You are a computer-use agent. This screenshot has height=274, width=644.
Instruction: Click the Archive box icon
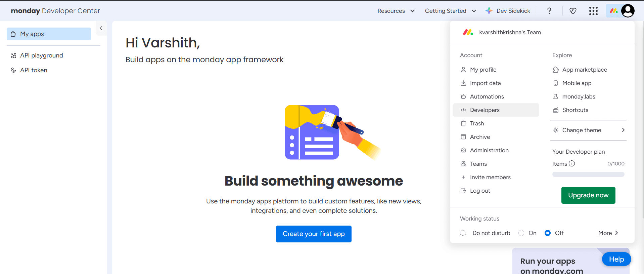(463, 137)
